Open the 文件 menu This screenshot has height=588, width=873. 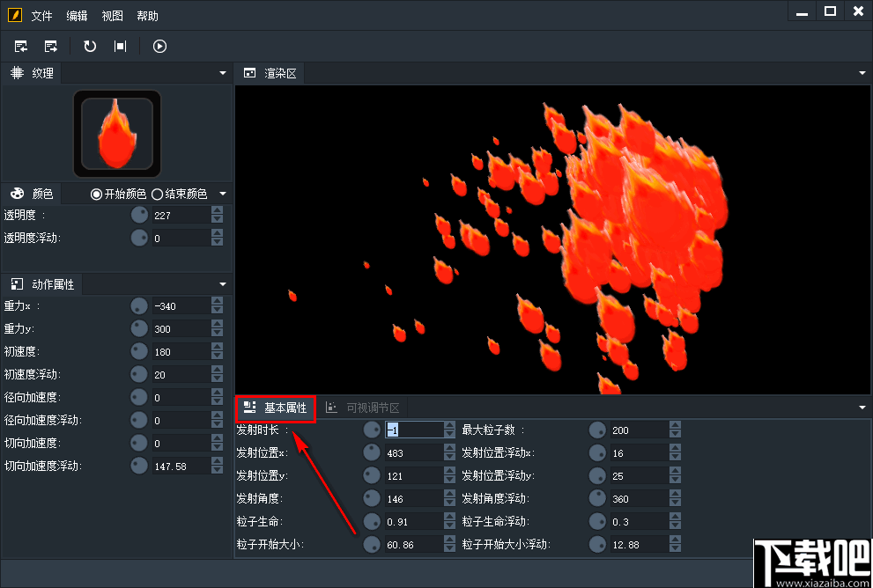click(x=41, y=16)
